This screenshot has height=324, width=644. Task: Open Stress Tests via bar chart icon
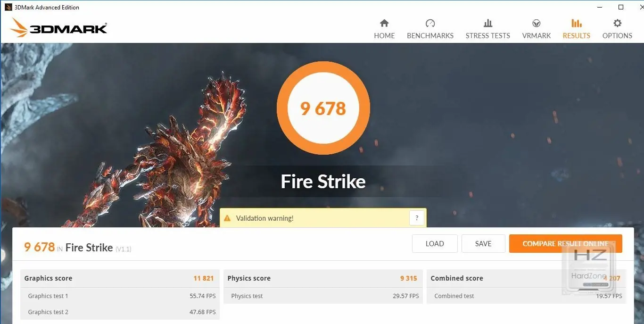coord(488,23)
